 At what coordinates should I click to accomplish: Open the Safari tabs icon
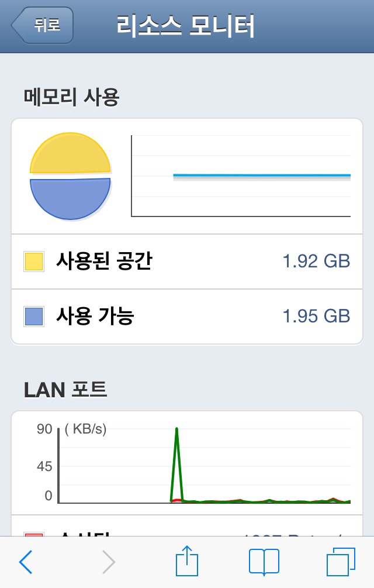pyautogui.click(x=341, y=561)
